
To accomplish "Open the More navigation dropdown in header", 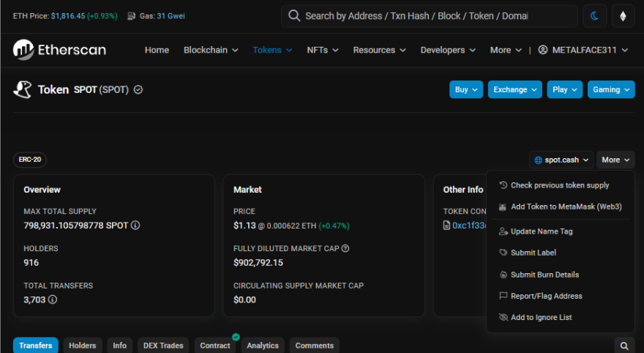I will point(506,50).
